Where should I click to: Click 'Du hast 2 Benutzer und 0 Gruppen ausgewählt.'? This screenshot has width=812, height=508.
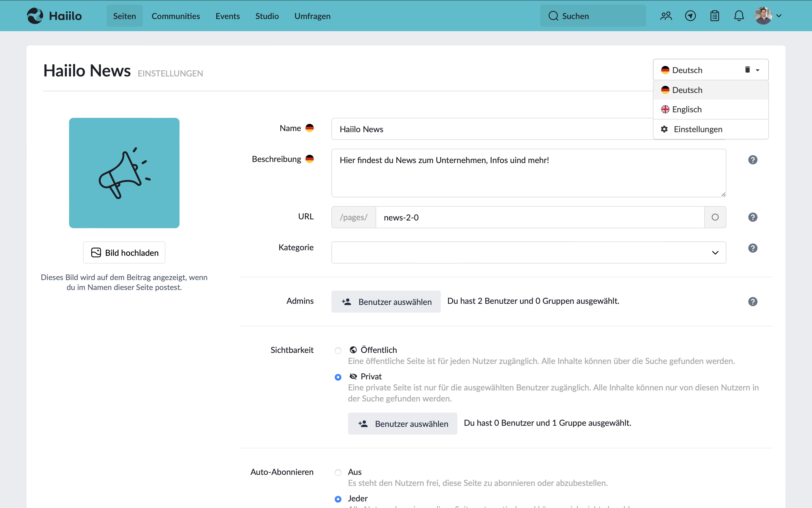(x=533, y=301)
